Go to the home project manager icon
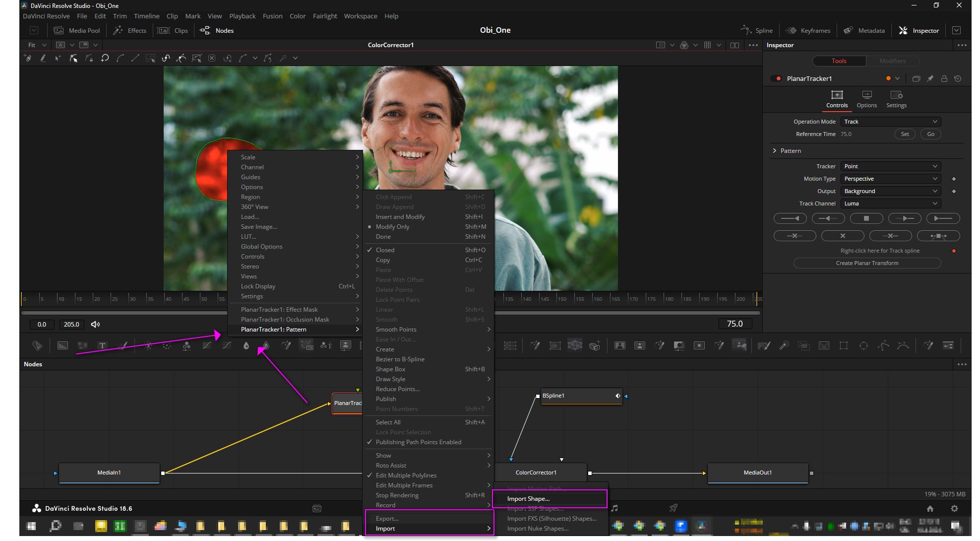Image resolution: width=980 pixels, height=541 pixels. 930,508
